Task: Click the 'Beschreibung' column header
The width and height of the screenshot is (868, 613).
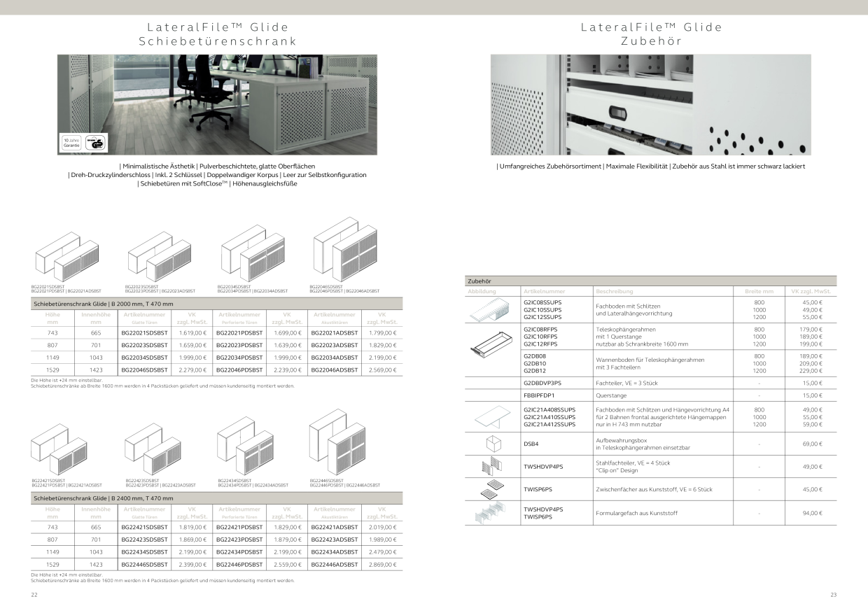Action: point(615,291)
